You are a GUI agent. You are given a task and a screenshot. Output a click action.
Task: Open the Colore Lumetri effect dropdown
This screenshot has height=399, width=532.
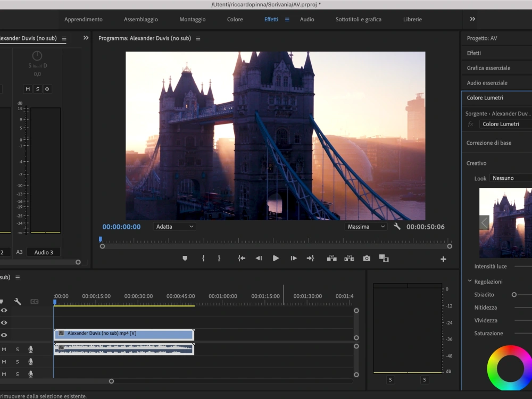pyautogui.click(x=505, y=124)
